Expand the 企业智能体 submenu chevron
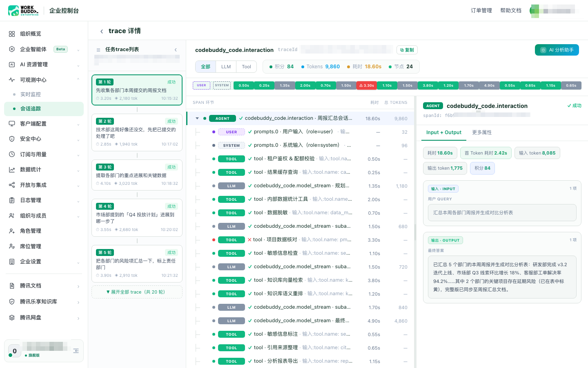The image size is (588, 368). (78, 50)
